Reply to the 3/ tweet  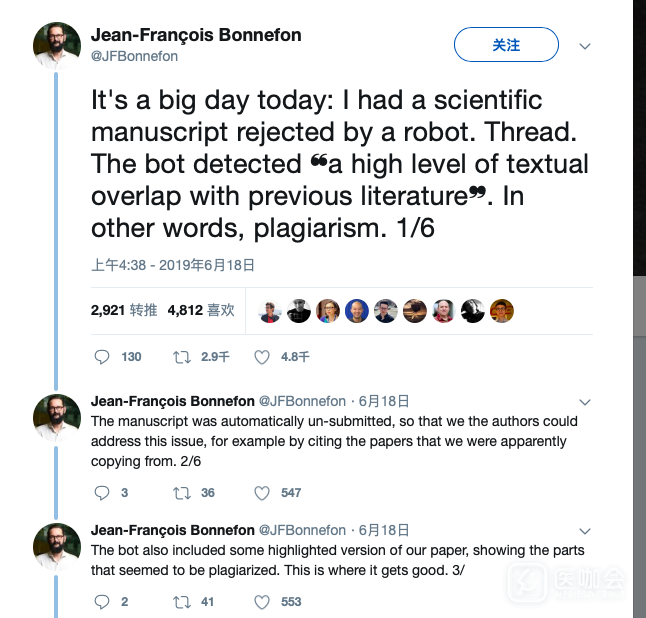coord(101,601)
